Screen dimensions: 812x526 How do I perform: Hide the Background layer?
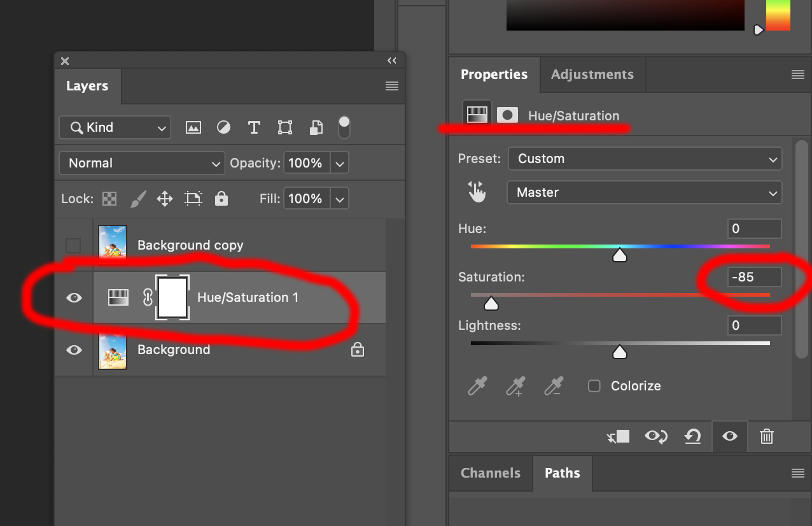pyautogui.click(x=73, y=350)
